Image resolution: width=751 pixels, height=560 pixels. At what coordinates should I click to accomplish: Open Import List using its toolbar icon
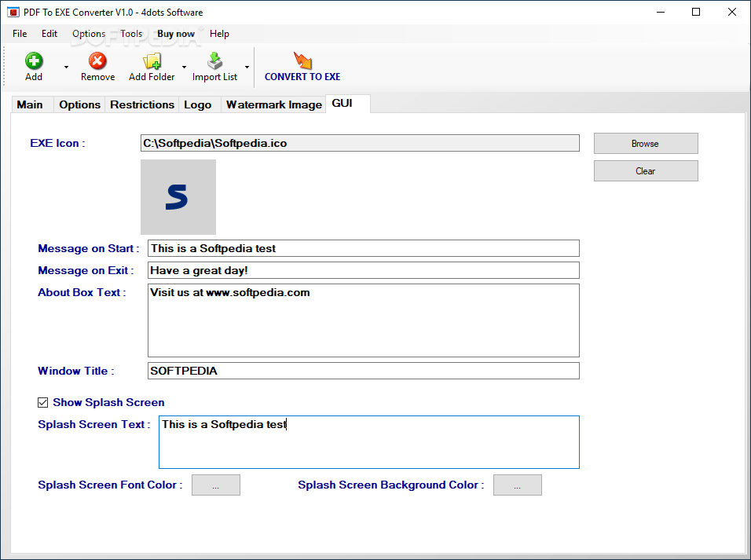(x=214, y=61)
